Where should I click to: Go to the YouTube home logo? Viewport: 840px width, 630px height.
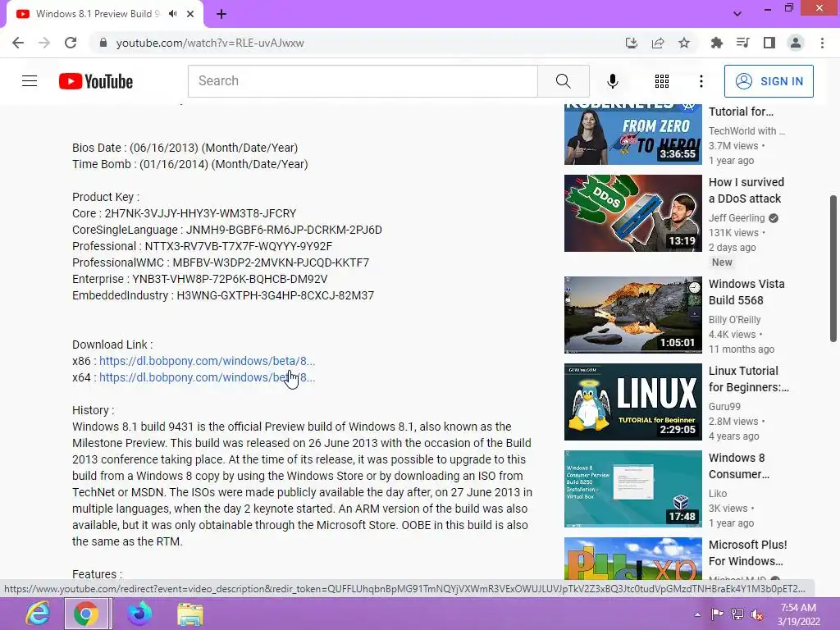[x=96, y=81]
